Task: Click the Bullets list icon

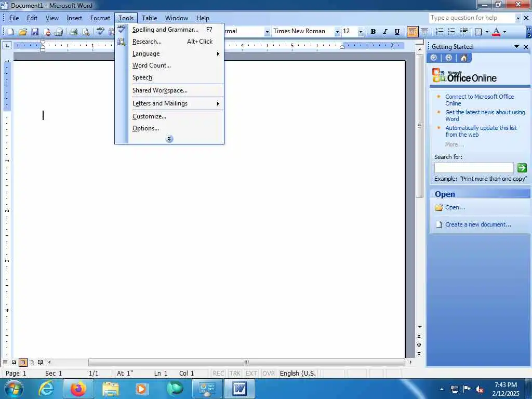Action: coord(451,32)
